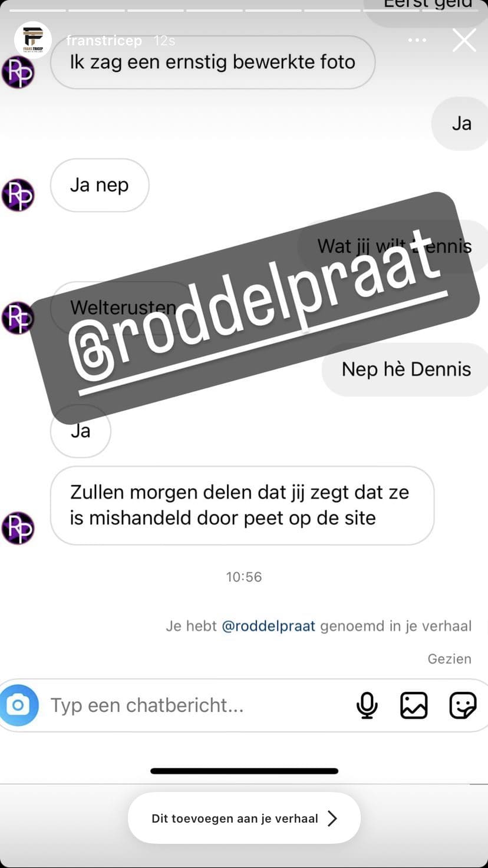Open the three-dot story options menu
Viewport: 488px width, 868px height.
pos(417,40)
